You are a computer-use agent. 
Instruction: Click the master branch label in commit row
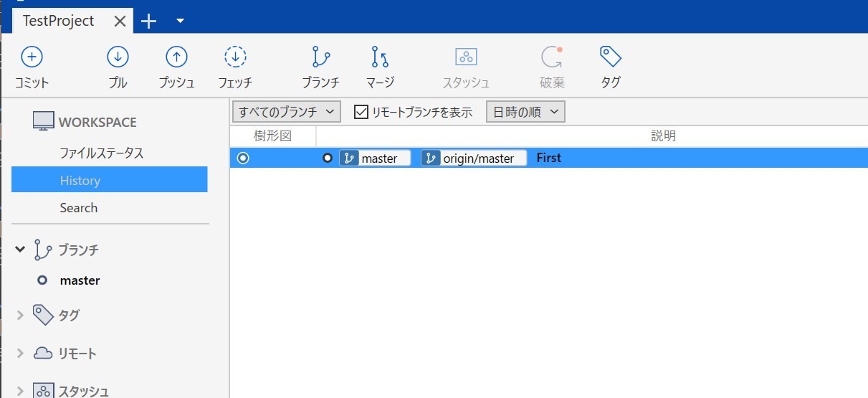coord(375,158)
